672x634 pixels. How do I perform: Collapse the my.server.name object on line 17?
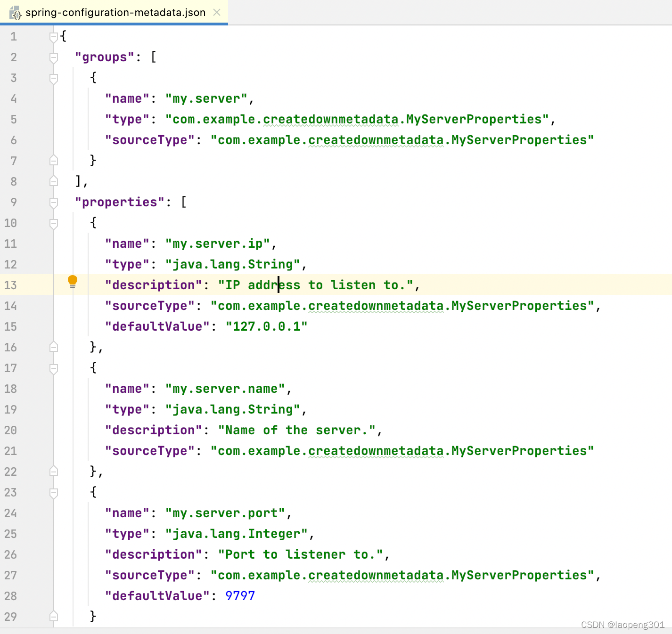tap(54, 368)
